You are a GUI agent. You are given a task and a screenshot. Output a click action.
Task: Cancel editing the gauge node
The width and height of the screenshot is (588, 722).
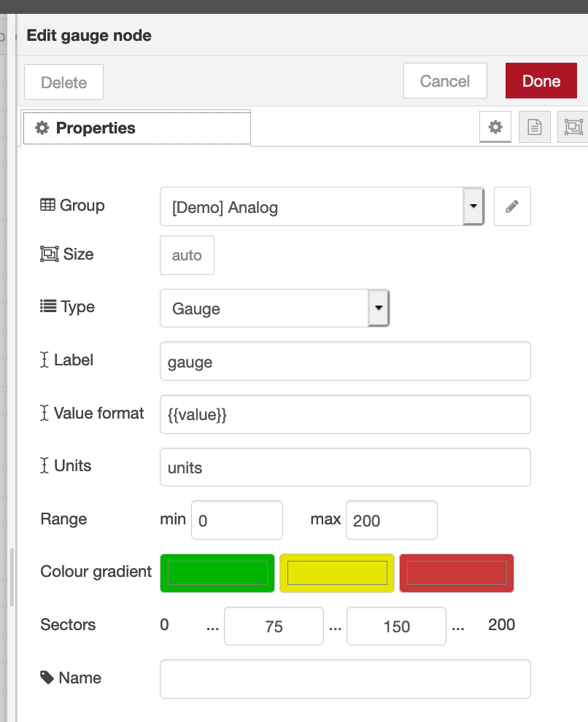(x=445, y=81)
